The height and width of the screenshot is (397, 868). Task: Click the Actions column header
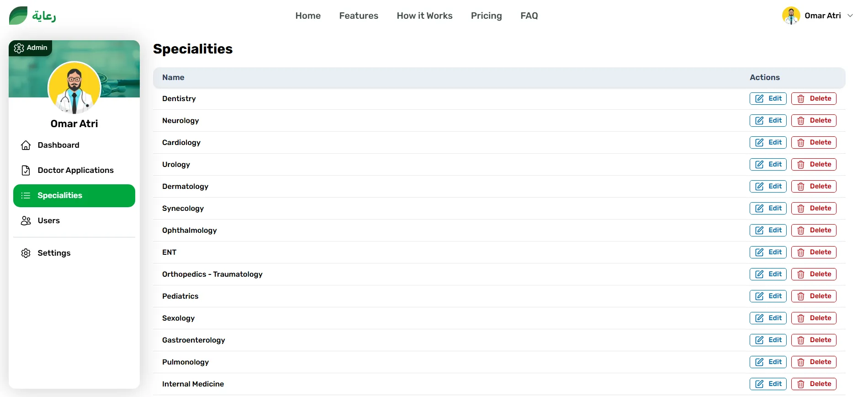pos(765,78)
